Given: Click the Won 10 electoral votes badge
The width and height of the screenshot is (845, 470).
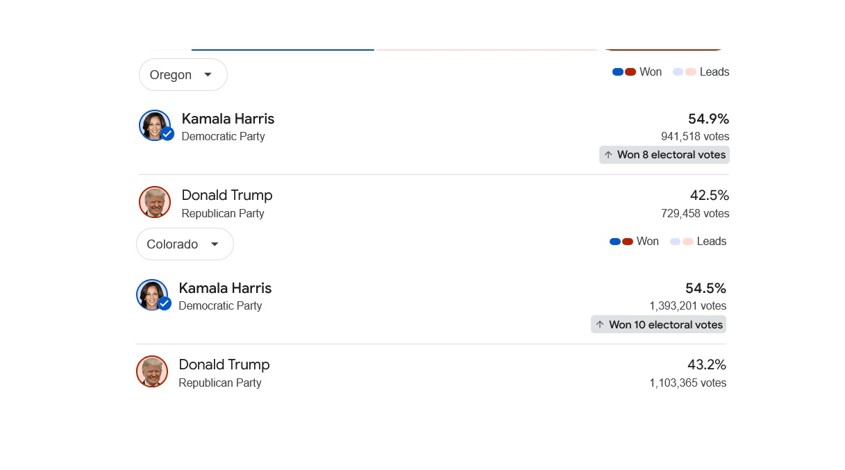Looking at the screenshot, I should coord(659,324).
